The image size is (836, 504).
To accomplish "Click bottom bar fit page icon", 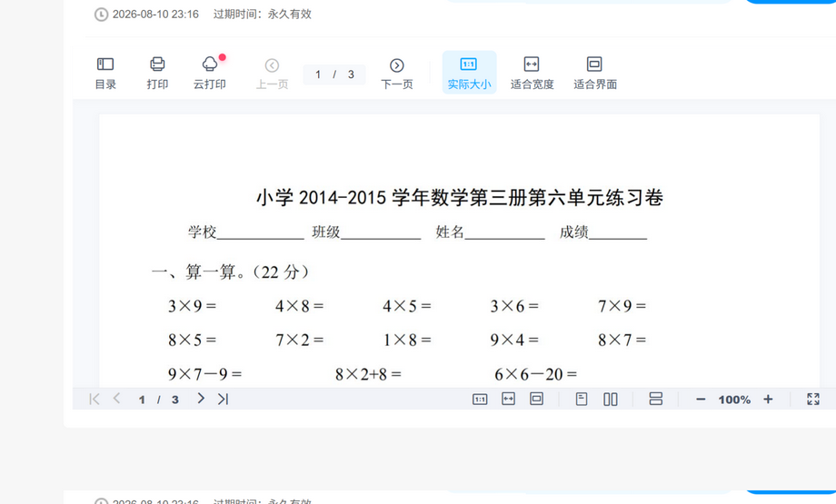I will coord(536,399).
